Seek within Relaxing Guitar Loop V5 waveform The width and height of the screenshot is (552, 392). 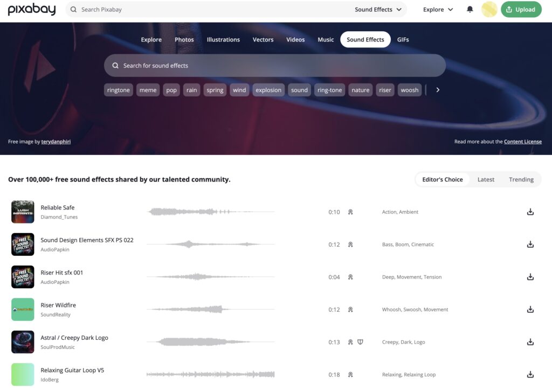click(x=211, y=374)
